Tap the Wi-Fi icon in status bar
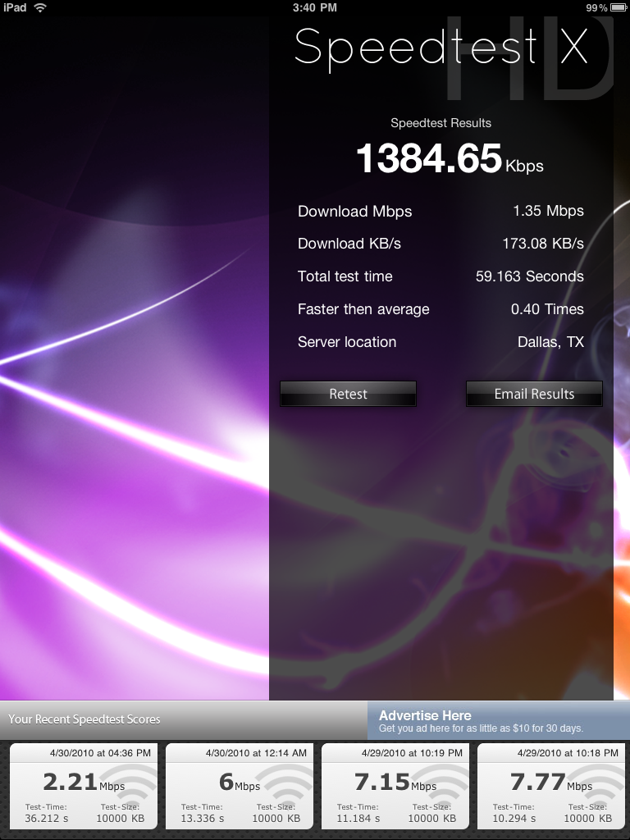Screen dimensions: 630x840 click(x=39, y=7)
